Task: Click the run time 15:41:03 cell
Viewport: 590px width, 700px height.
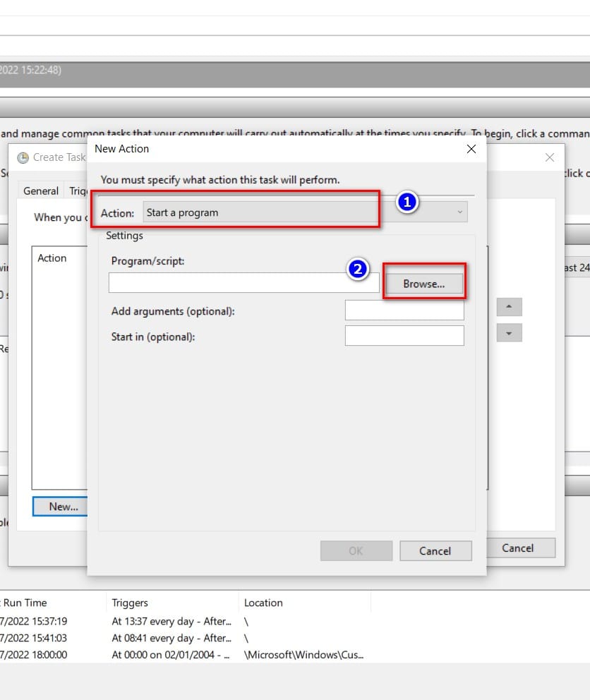Action: click(x=33, y=638)
